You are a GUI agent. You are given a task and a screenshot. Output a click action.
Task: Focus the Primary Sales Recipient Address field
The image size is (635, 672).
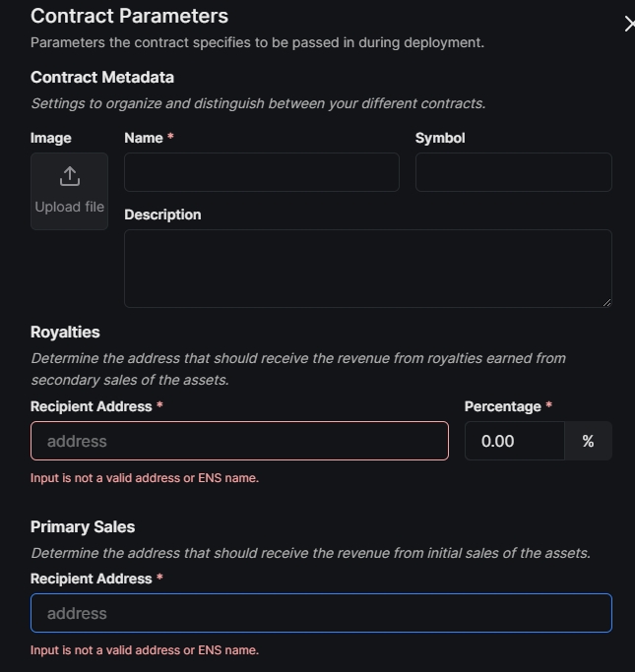pos(321,613)
